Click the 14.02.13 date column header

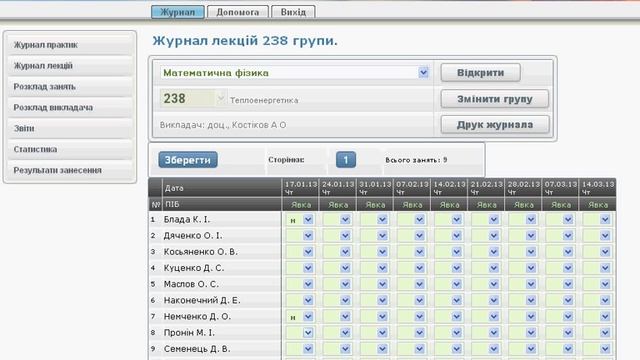coord(449,188)
